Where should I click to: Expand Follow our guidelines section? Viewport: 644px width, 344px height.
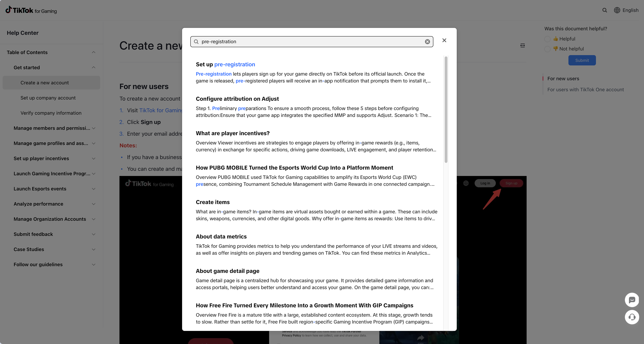click(x=94, y=265)
